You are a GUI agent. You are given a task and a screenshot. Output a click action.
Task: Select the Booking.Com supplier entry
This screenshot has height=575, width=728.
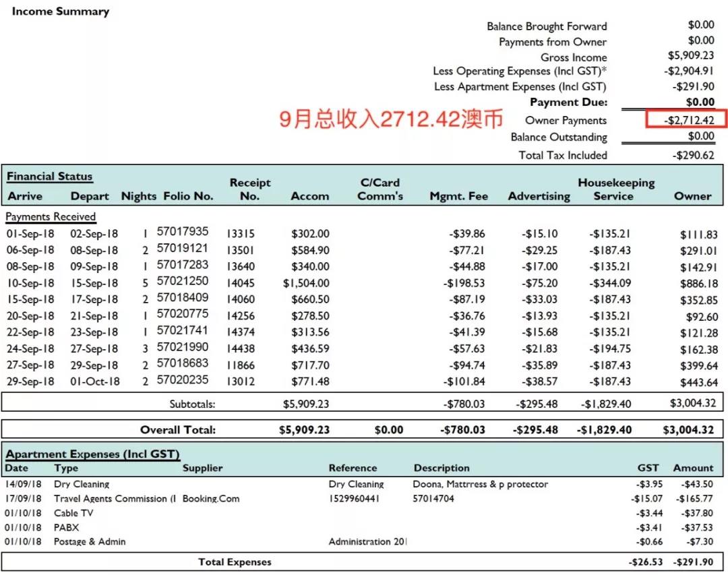[211, 499]
